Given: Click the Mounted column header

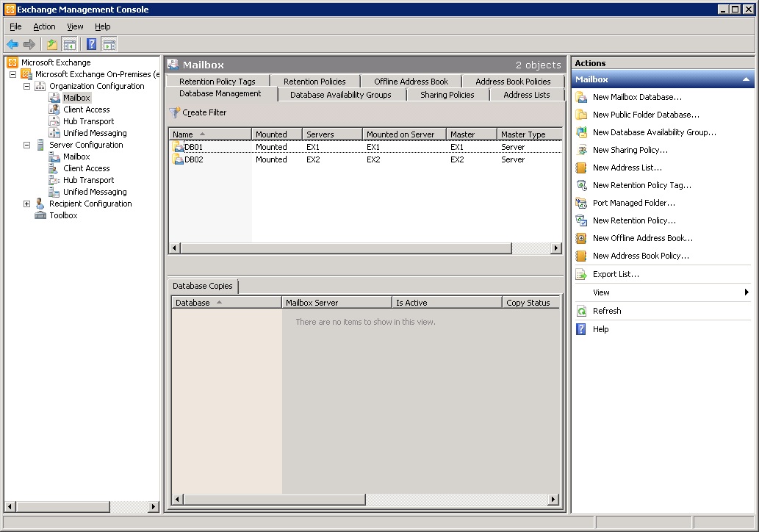Looking at the screenshot, I should pyautogui.click(x=277, y=134).
